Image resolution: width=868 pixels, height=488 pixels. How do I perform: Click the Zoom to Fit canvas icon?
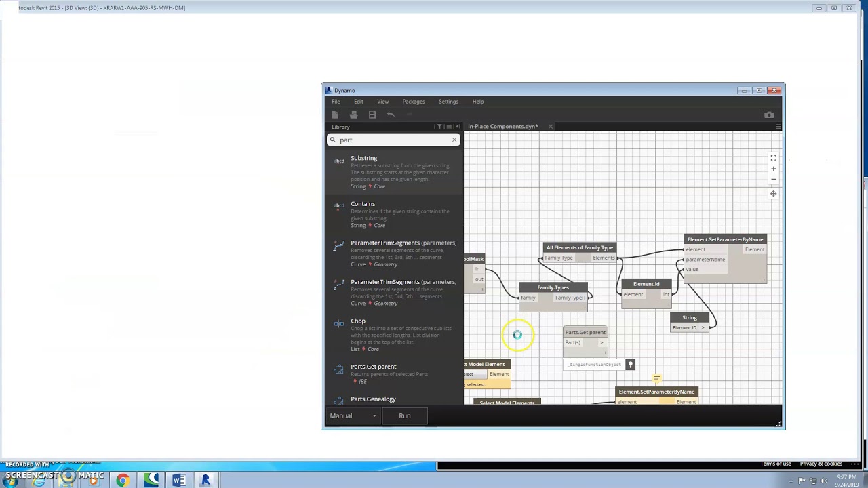773,158
